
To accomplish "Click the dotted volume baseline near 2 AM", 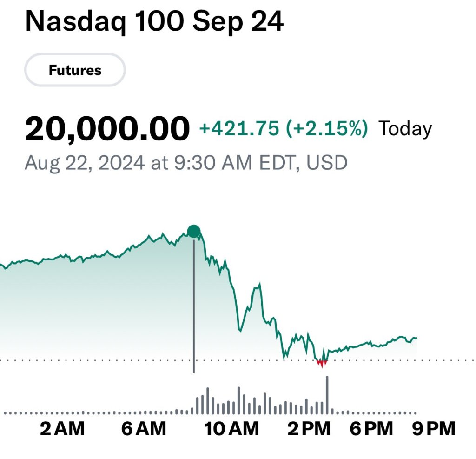I will pyautogui.click(x=62, y=412).
